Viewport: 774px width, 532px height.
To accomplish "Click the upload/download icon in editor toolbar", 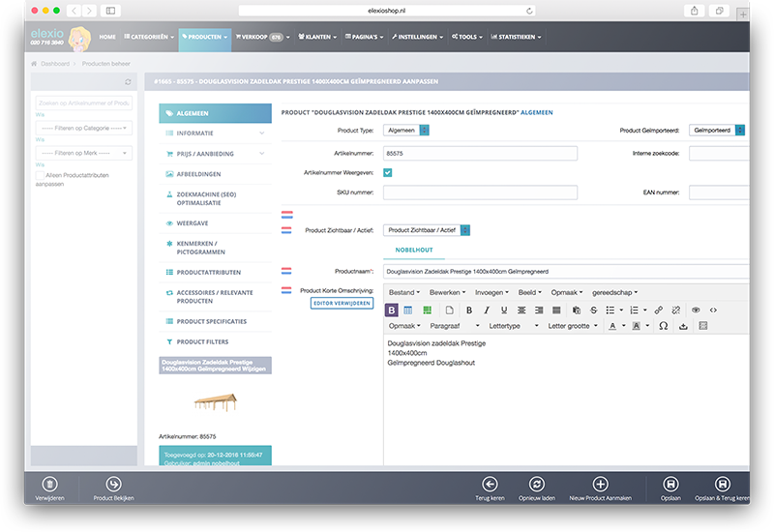I will click(x=683, y=326).
